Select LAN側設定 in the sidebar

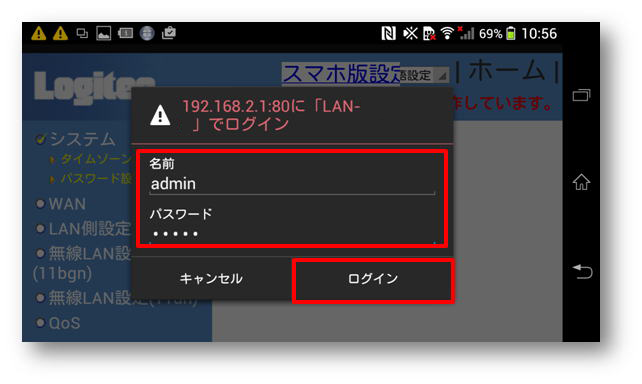pyautogui.click(x=90, y=229)
